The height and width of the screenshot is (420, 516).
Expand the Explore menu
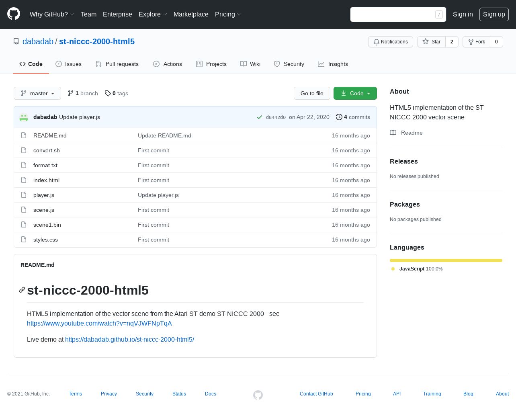[x=153, y=14]
